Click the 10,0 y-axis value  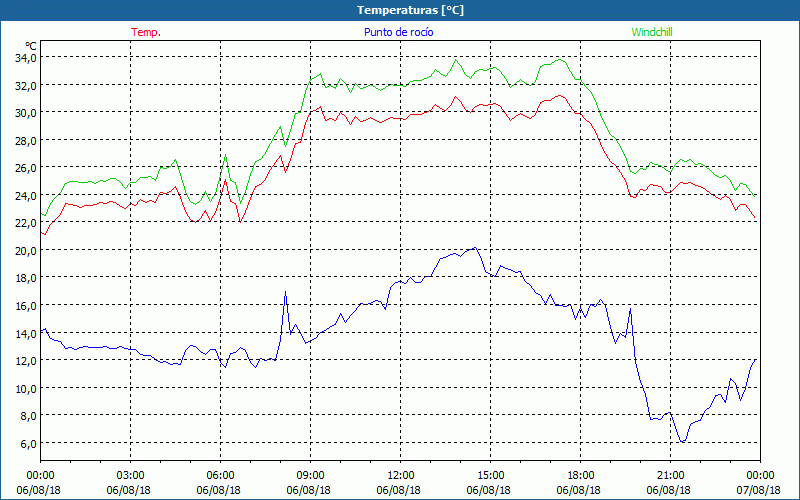26,389
